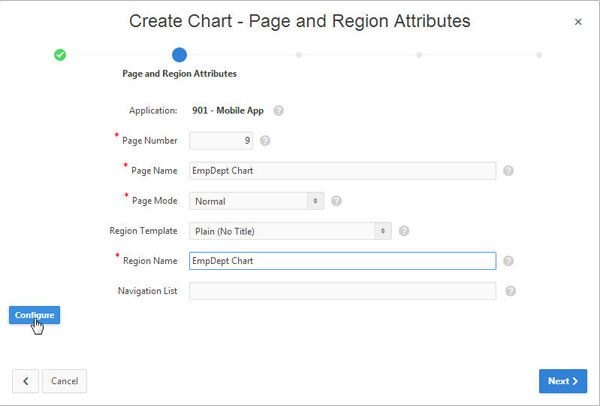Focus the Region Name text field

[x=342, y=261]
